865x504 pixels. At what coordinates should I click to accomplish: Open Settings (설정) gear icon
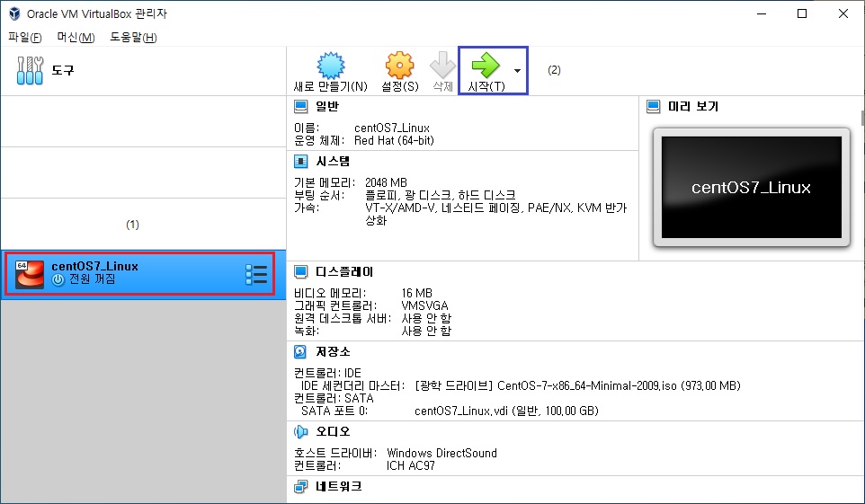(400, 66)
